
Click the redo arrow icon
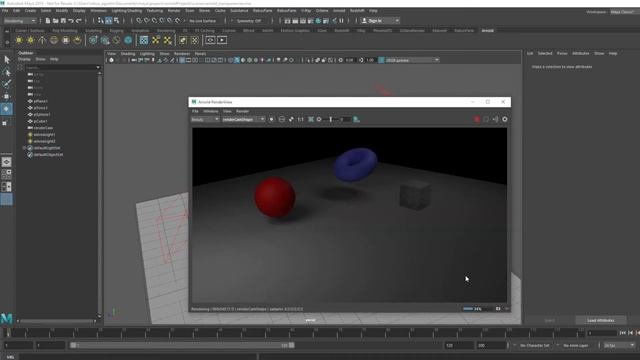(79, 21)
